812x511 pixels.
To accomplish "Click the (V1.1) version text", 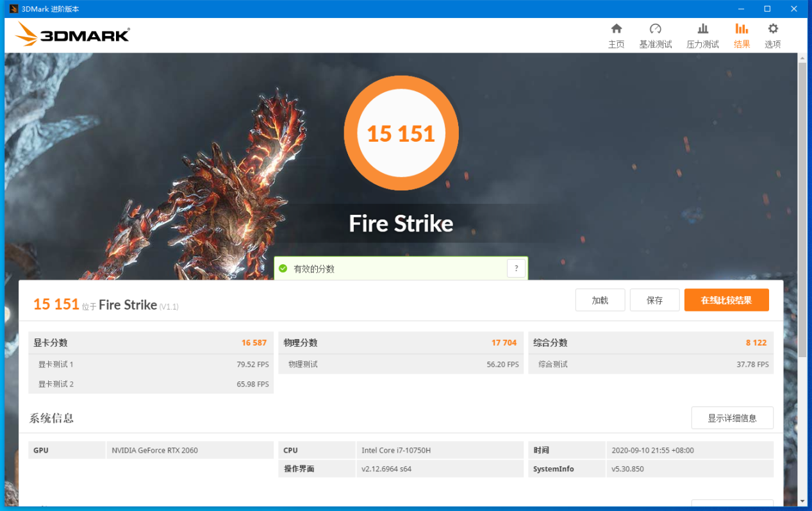I will [x=169, y=306].
